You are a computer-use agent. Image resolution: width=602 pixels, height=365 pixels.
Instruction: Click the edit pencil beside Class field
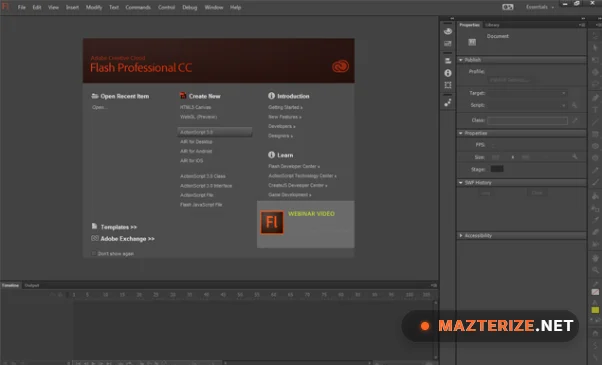pos(575,120)
